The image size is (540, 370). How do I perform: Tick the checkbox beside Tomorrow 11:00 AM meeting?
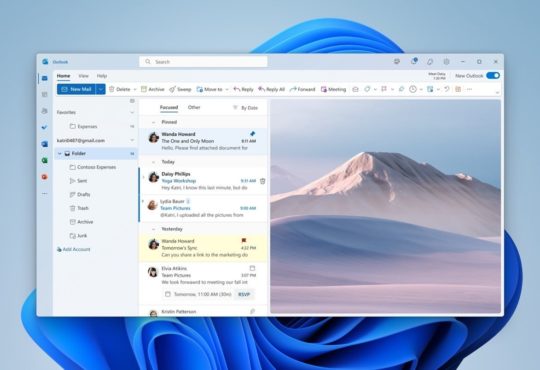coord(168,294)
